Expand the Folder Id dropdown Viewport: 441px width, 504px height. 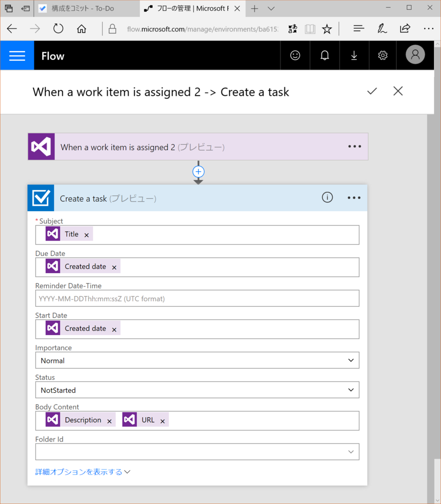(197, 452)
